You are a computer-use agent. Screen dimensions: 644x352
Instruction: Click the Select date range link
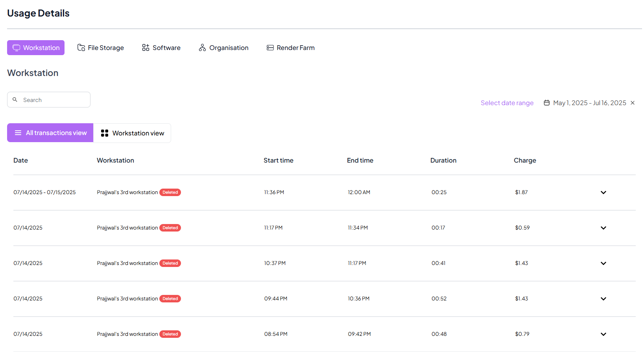(507, 103)
